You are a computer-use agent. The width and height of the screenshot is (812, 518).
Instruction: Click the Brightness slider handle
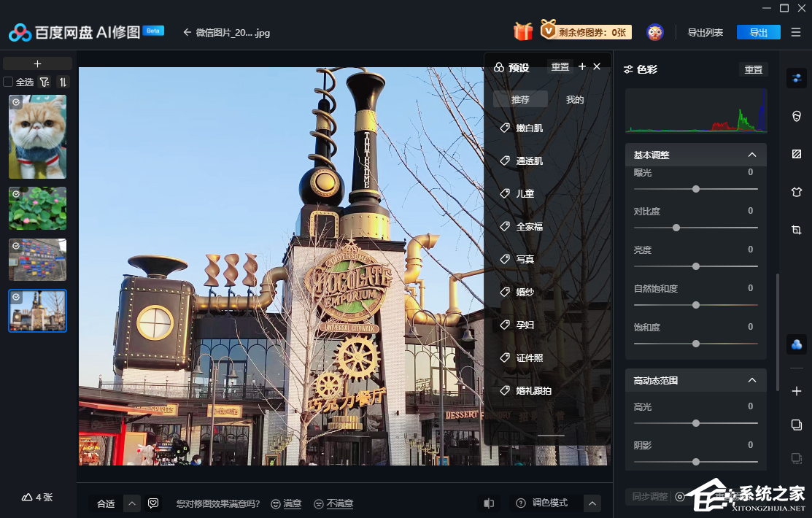[x=696, y=266]
